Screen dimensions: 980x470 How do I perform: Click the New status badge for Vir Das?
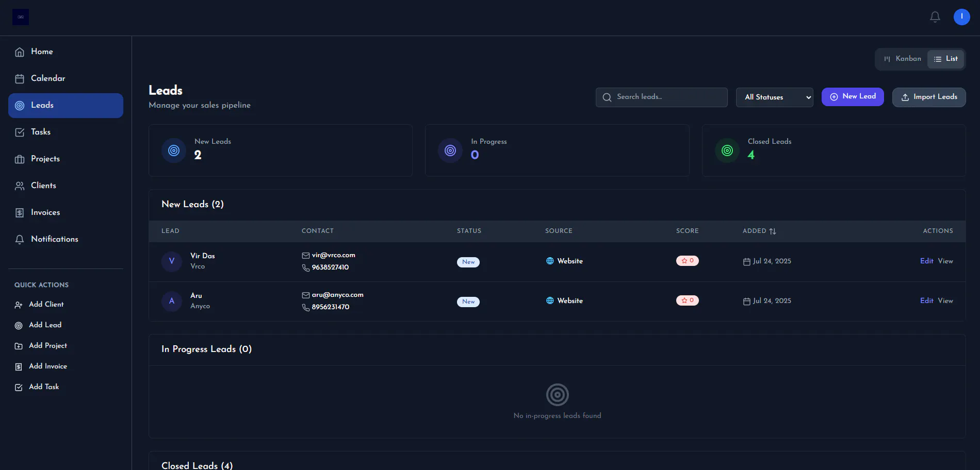(x=468, y=262)
